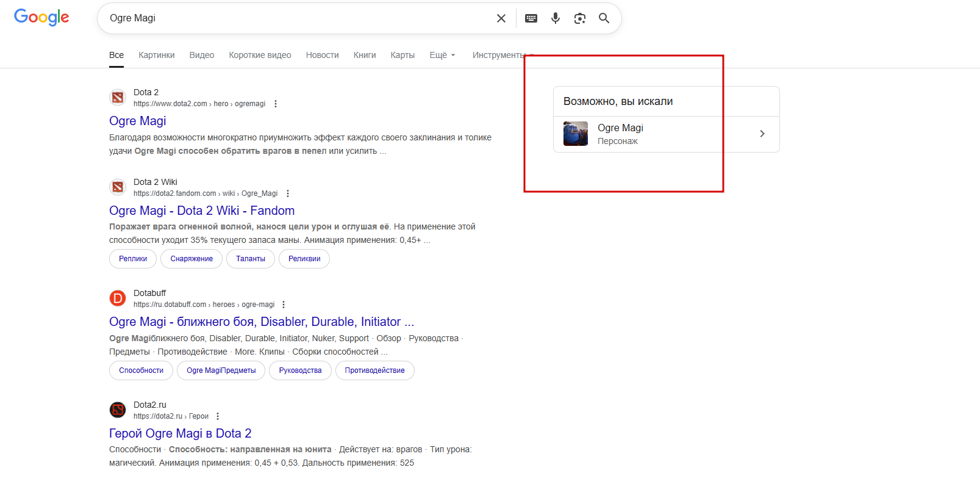The image size is (980, 484).
Task: Click the Ogre MagiПредметы sitelink chip
Action: point(221,370)
